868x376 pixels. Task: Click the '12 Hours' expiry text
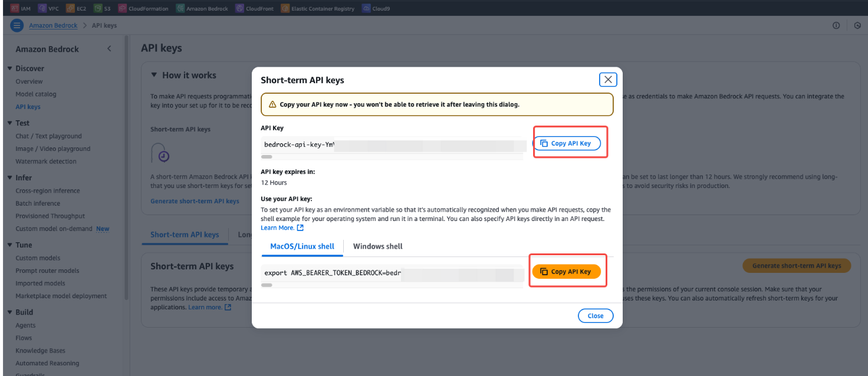pos(274,183)
